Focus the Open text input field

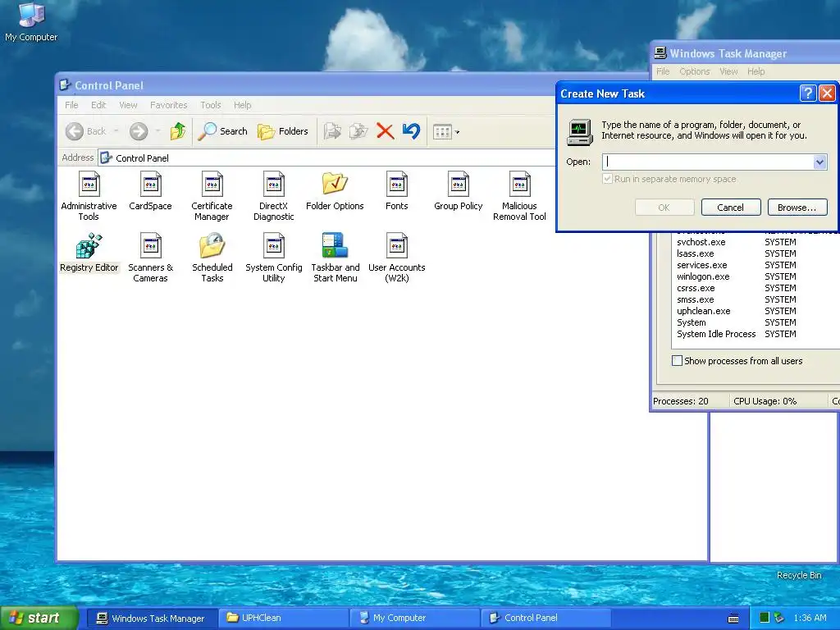pyautogui.click(x=708, y=162)
